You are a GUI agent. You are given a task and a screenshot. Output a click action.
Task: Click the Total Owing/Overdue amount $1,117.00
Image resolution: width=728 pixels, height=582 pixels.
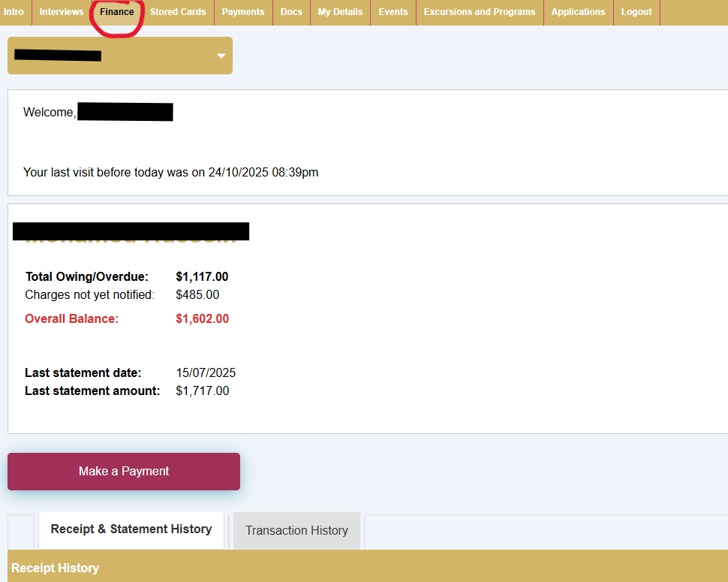click(x=202, y=277)
